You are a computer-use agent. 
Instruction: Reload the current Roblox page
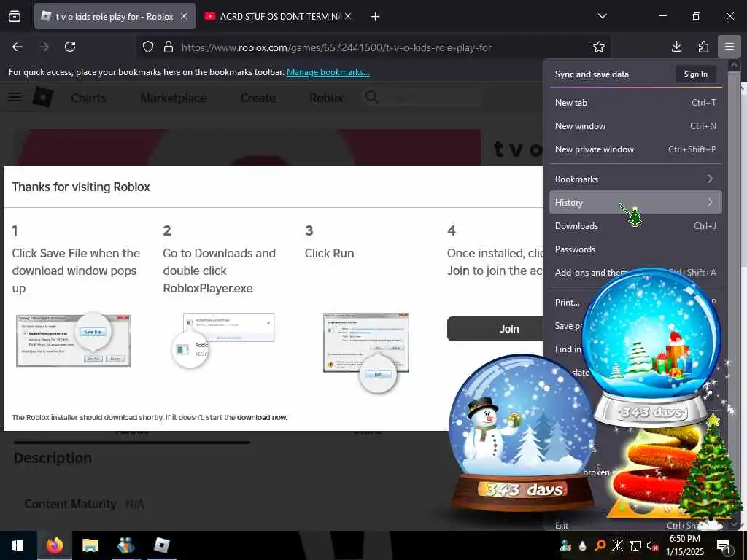point(70,47)
